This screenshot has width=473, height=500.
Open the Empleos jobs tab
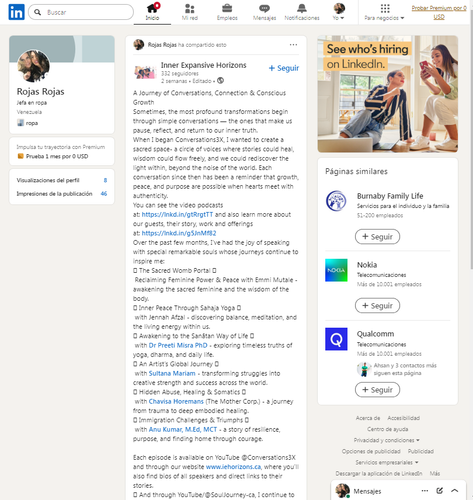(227, 12)
